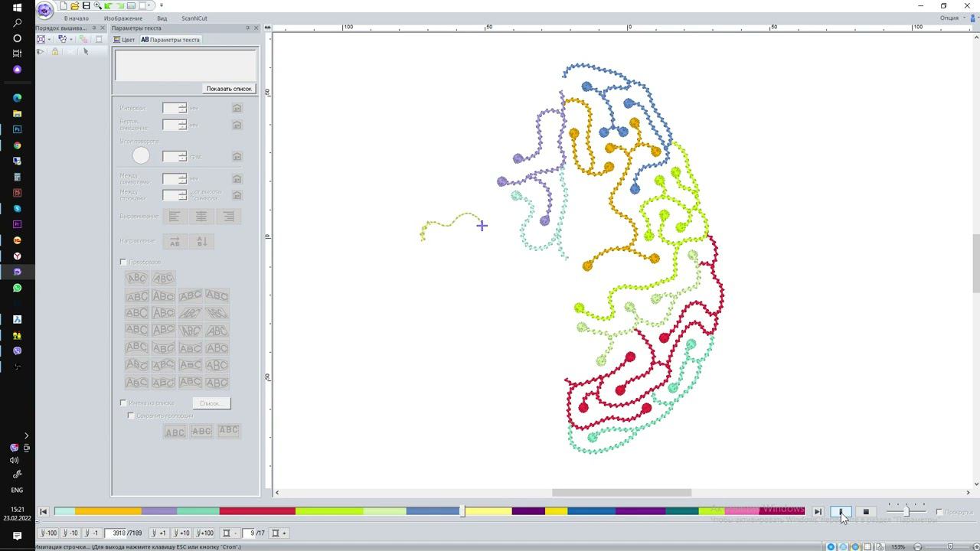Toggle the 'Преобразов' checkbox
This screenshot has width=980, height=551.
click(123, 262)
